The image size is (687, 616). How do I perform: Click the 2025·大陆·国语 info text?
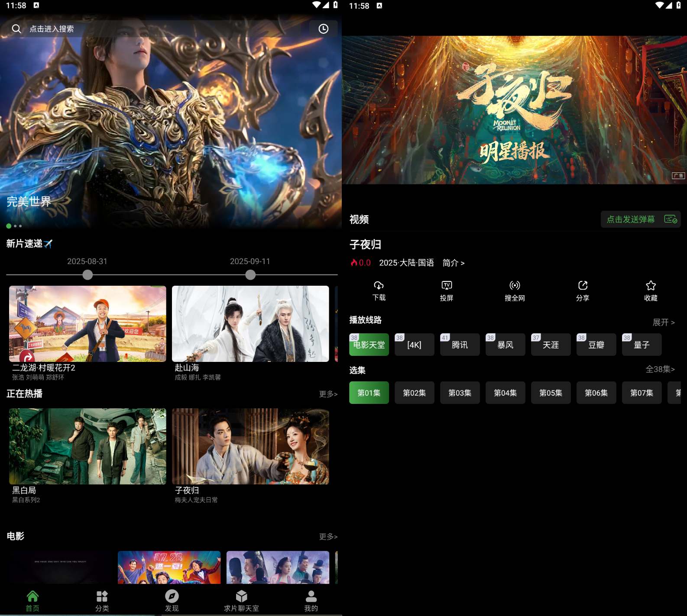(x=406, y=263)
